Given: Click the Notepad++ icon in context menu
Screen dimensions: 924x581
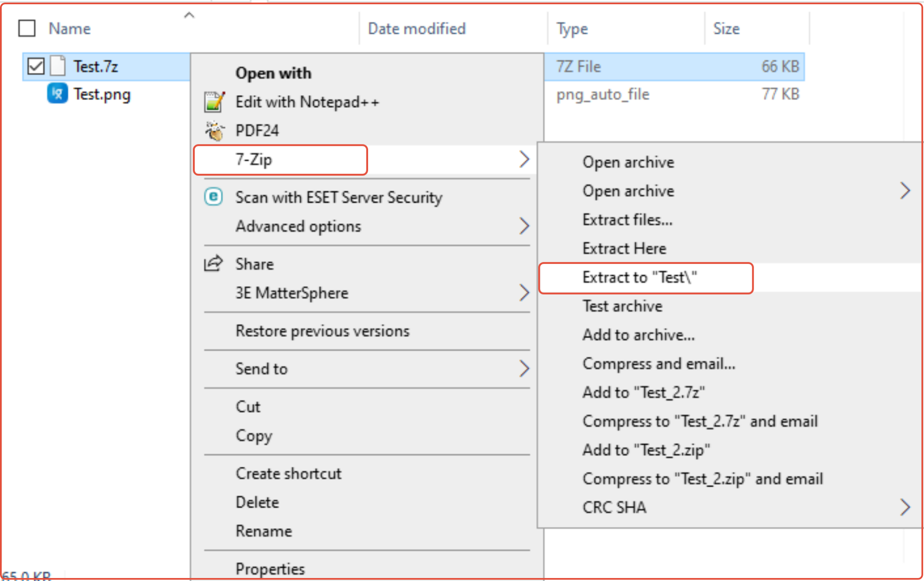Looking at the screenshot, I should click(214, 102).
